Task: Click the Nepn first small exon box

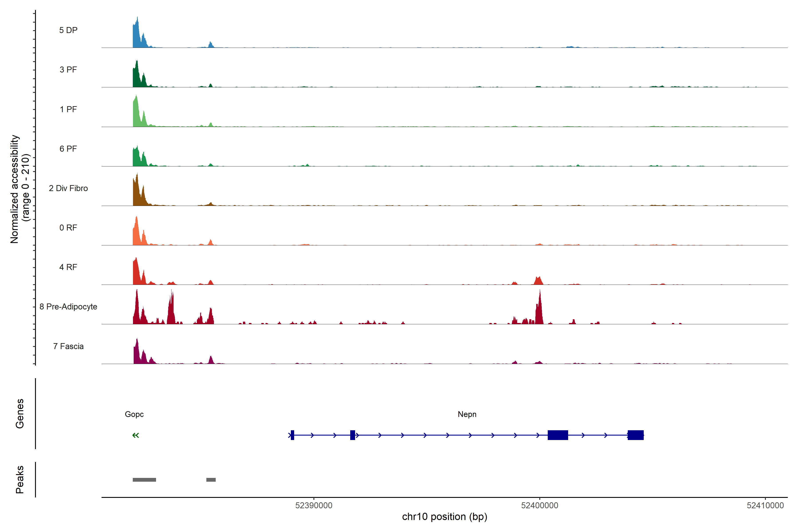Action: pos(292,435)
